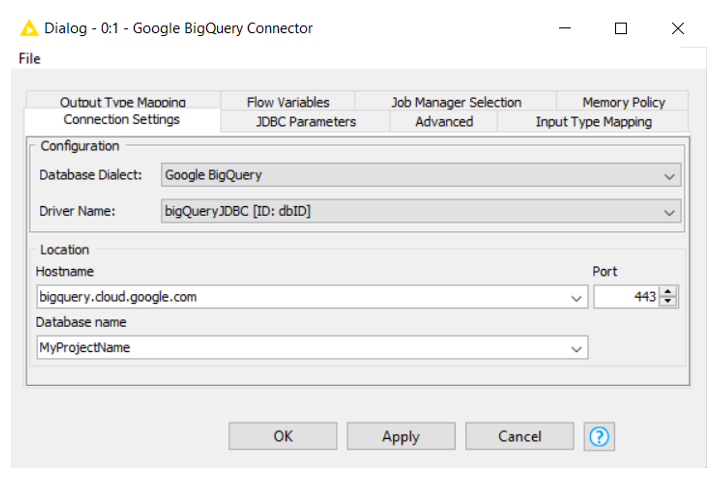The height and width of the screenshot is (479, 719).
Task: Open the Memory Policy tab
Action: point(624,102)
